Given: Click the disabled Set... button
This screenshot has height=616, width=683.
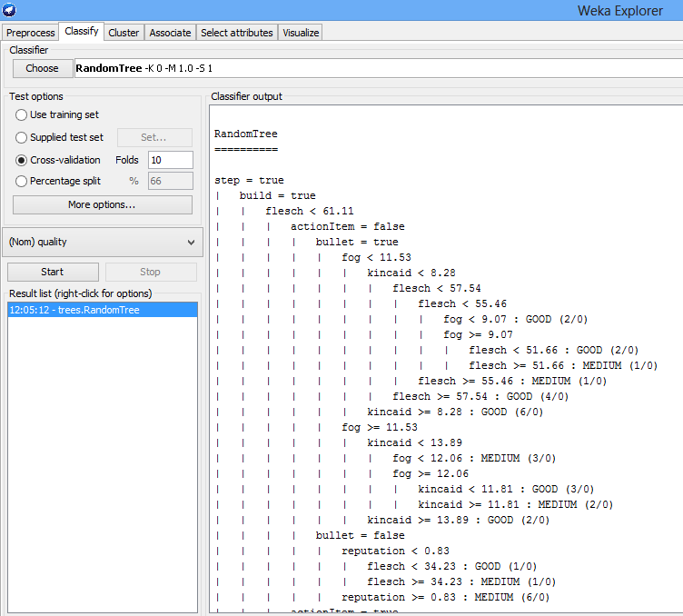Looking at the screenshot, I should tap(154, 137).
